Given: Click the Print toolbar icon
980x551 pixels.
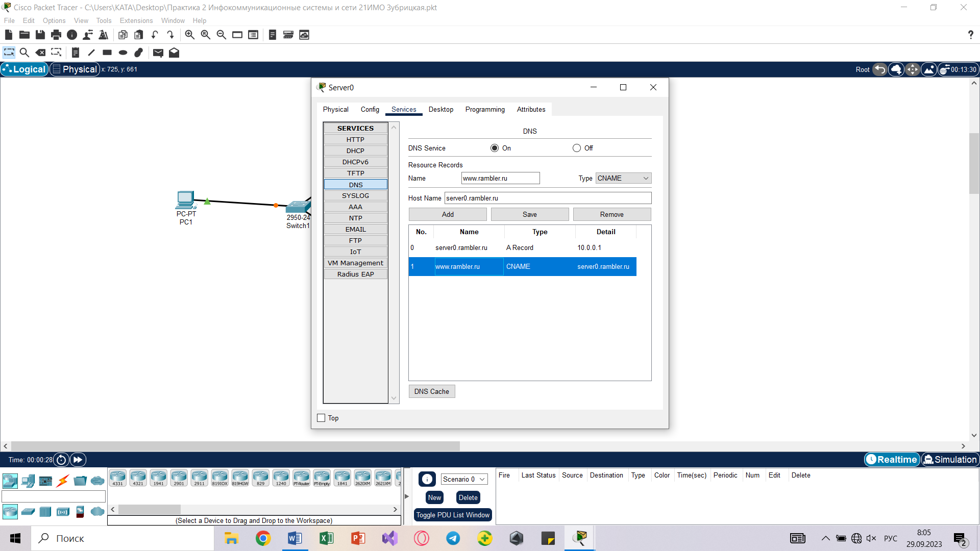Looking at the screenshot, I should coord(56,35).
